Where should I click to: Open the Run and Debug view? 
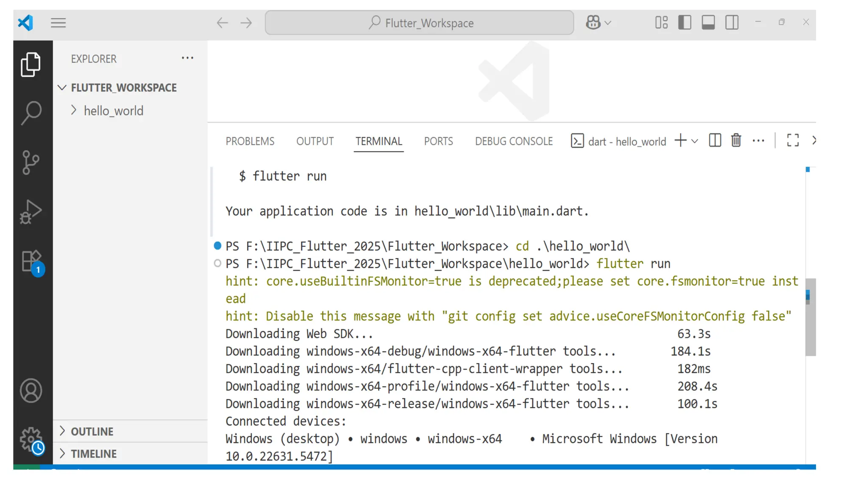[31, 211]
